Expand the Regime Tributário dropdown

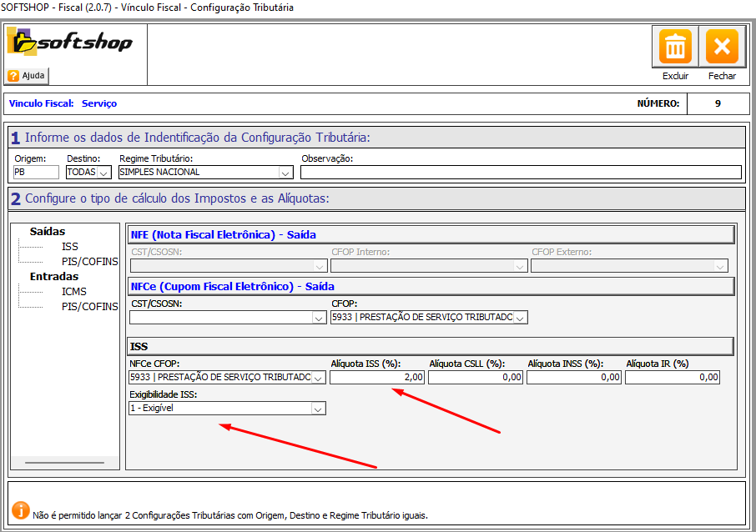click(285, 173)
